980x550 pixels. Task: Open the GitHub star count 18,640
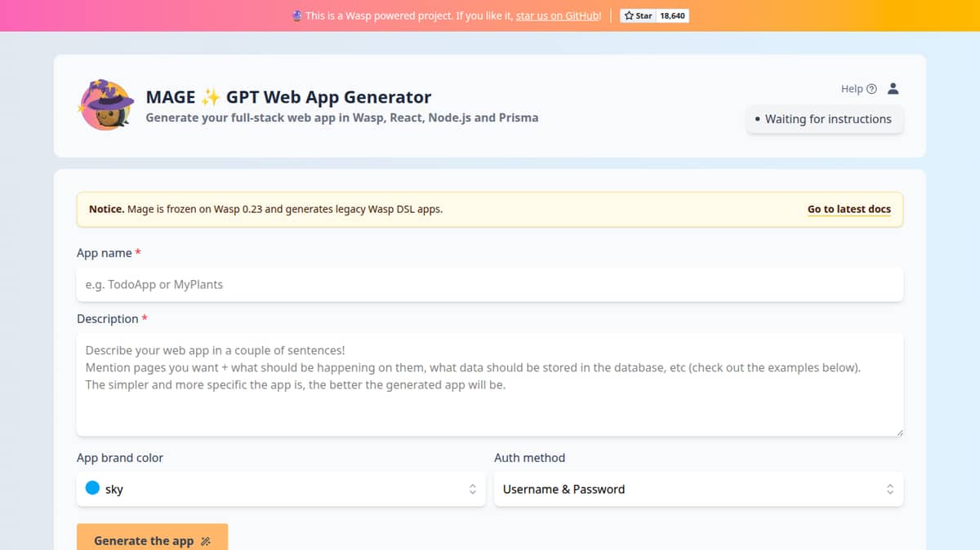[x=673, y=16]
